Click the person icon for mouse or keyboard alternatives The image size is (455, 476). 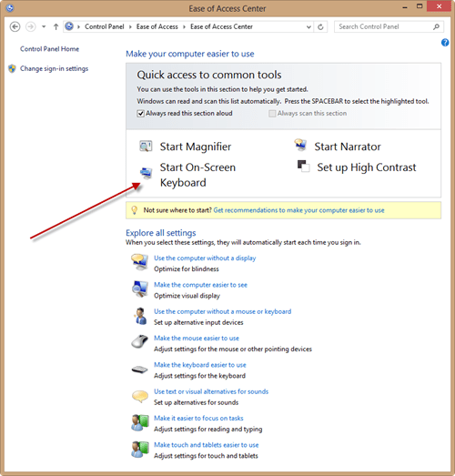coord(140,316)
